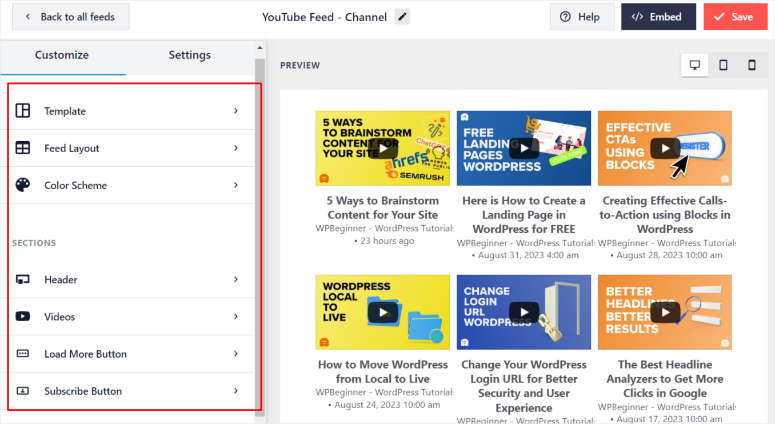775x424 pixels.
Task: Expand Subscribe Button chevron
Action: (x=236, y=390)
